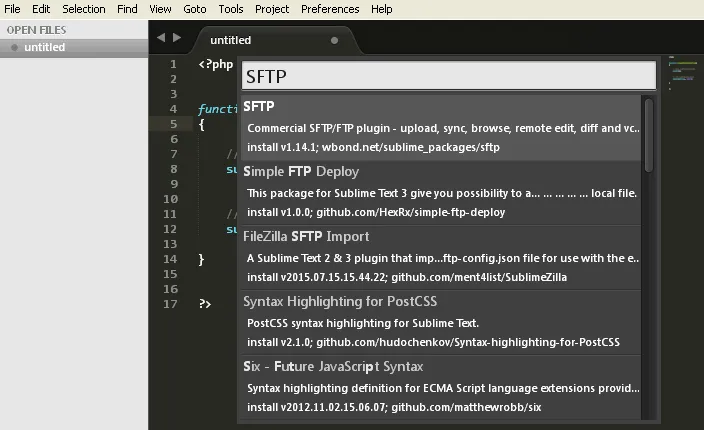This screenshot has width=704, height=430.
Task: Open the Tools menu
Action: 231,9
